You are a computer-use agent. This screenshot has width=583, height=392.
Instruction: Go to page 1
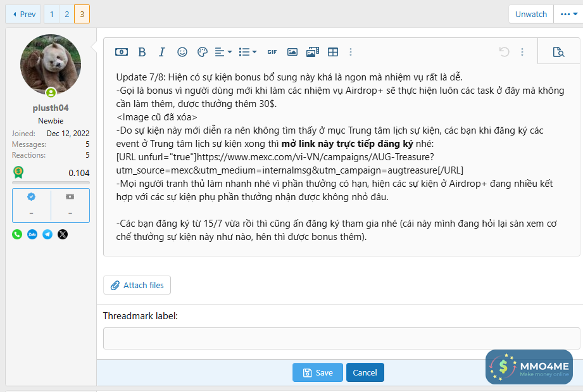point(52,14)
